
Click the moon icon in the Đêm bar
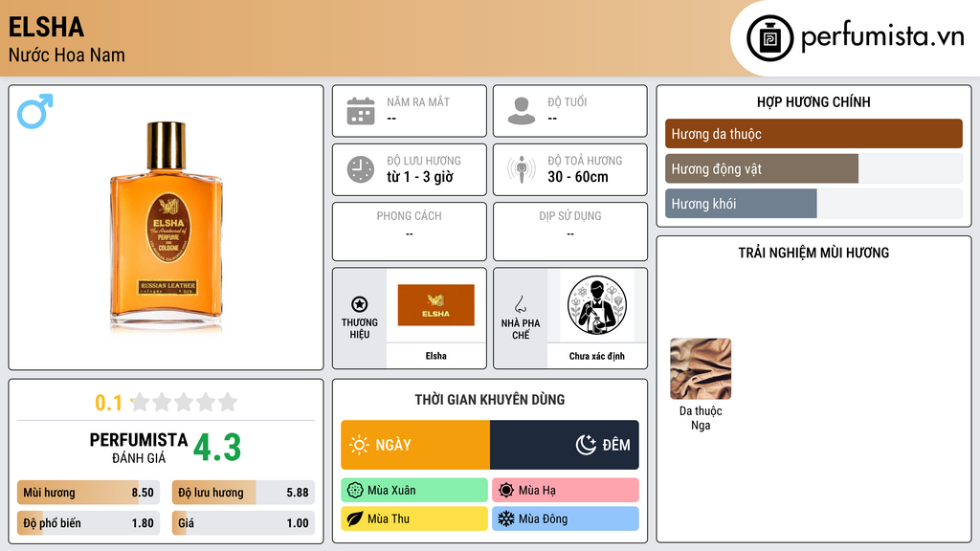pyautogui.click(x=586, y=445)
